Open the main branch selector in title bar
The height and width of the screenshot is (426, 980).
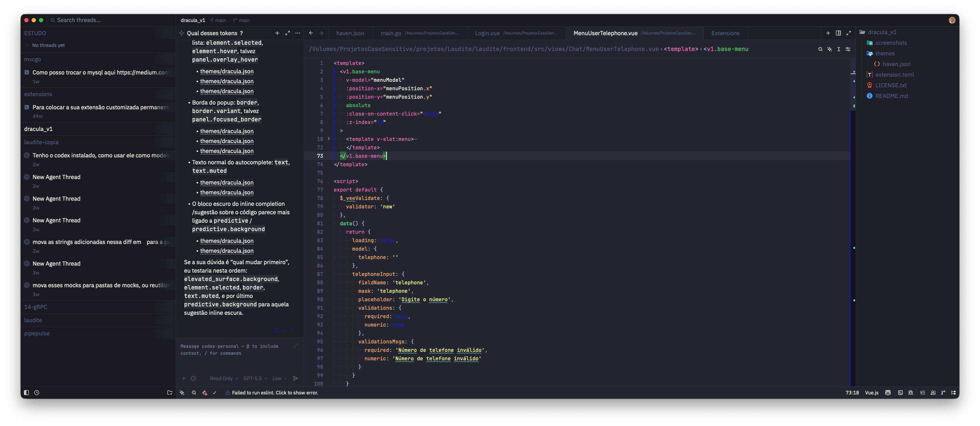pos(241,20)
